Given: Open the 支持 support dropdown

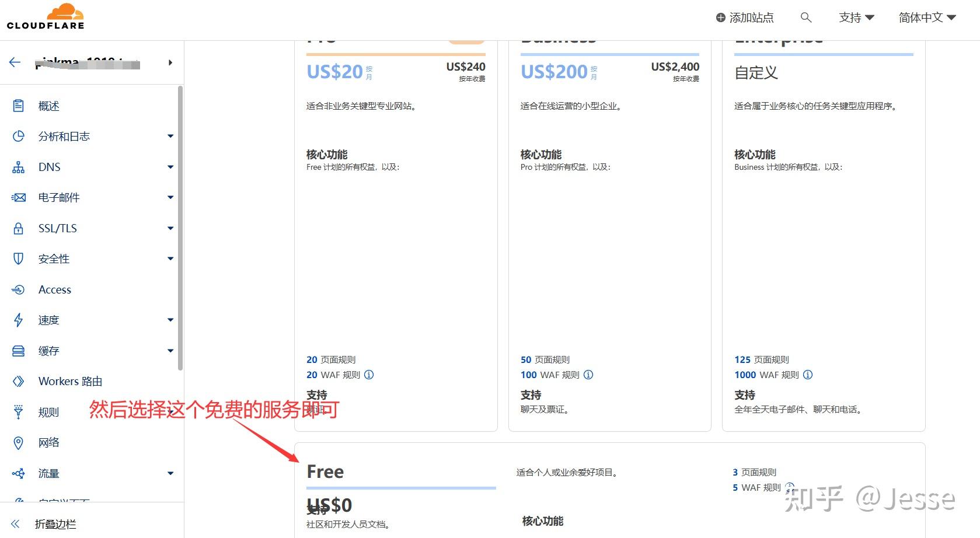Looking at the screenshot, I should tap(856, 18).
